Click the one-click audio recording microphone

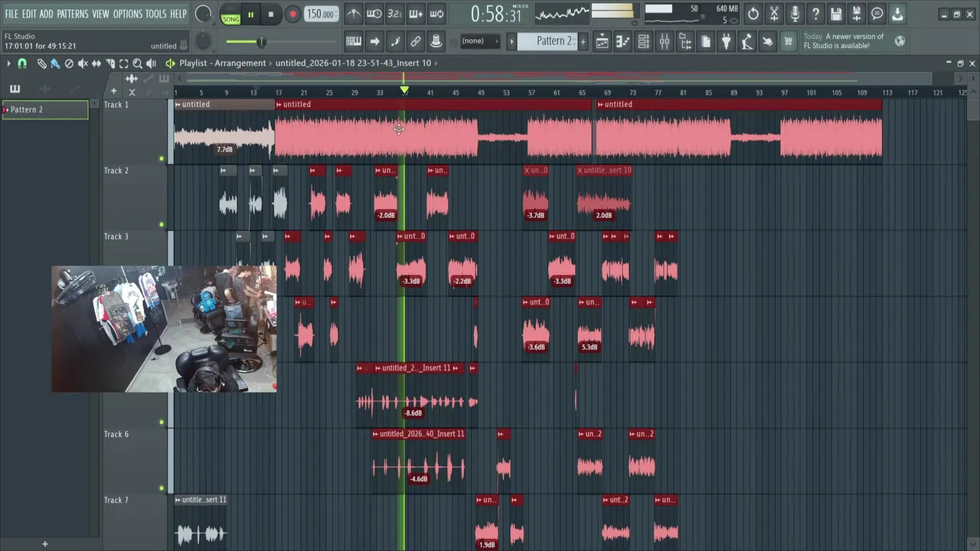pos(795,14)
